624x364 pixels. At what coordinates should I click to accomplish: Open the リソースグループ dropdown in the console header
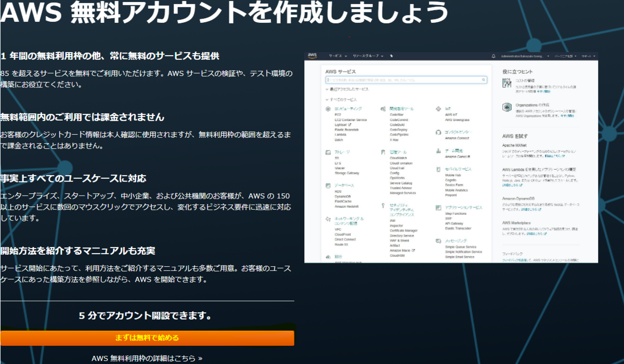click(368, 56)
